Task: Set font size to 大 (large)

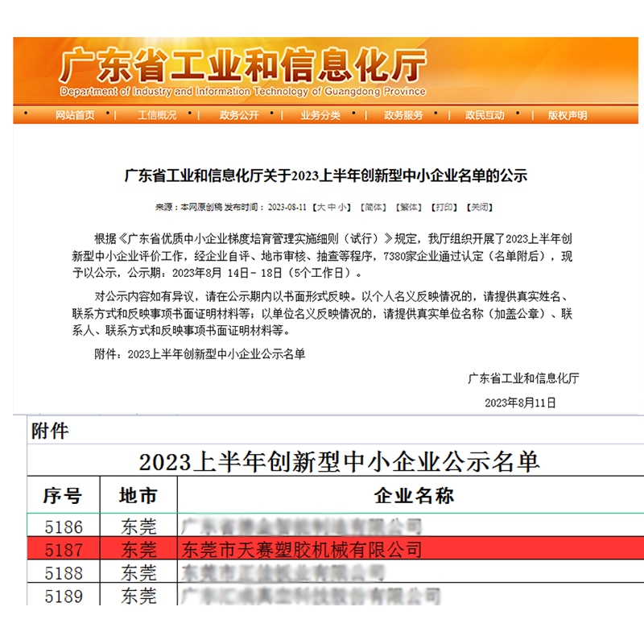Action: tap(320, 207)
